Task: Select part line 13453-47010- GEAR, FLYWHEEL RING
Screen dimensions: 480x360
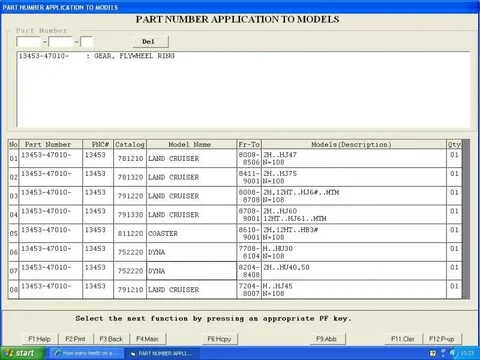Action: [x=97, y=56]
